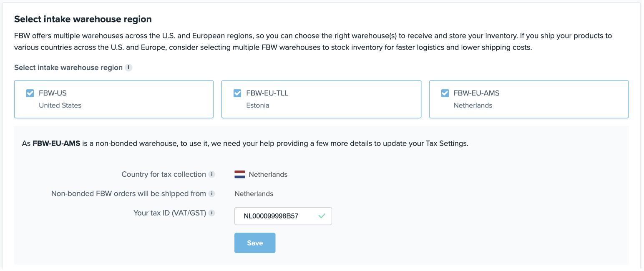Click the Save button
Viewport: 644px width, 271px height.
pos(255,243)
